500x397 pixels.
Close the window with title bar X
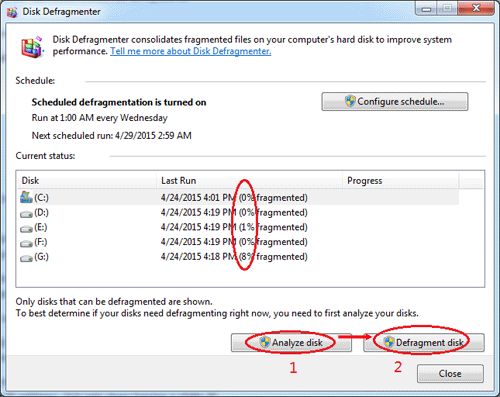click(476, 8)
